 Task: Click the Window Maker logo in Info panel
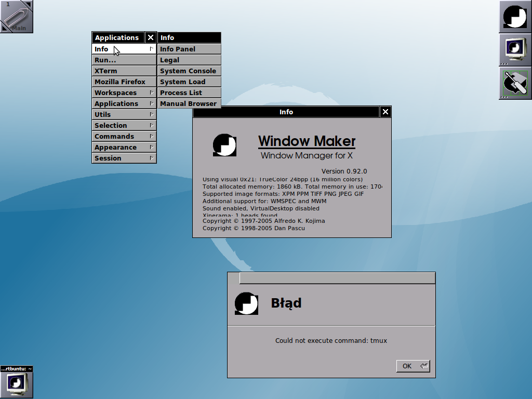click(224, 145)
